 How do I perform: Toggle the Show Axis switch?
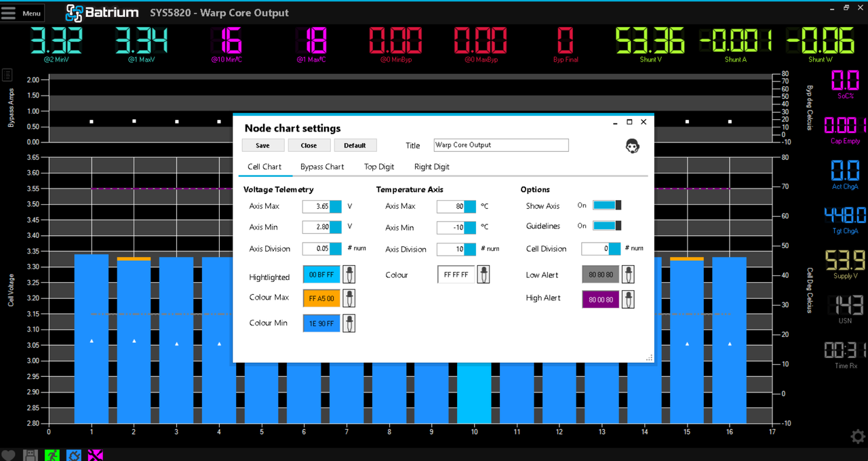coord(607,205)
